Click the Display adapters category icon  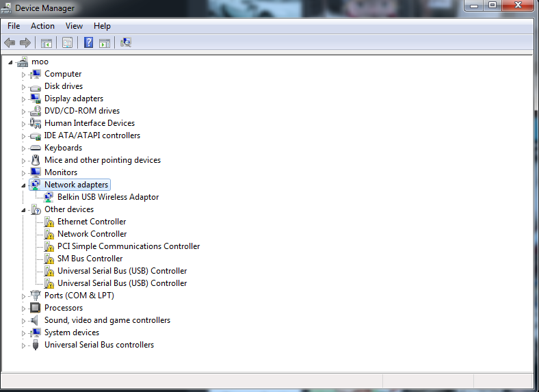pyautogui.click(x=36, y=99)
